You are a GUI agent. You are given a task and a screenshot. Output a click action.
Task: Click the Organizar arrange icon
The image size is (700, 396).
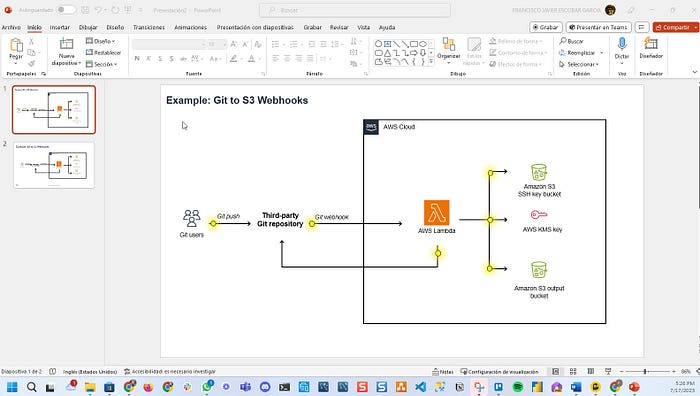coord(448,44)
